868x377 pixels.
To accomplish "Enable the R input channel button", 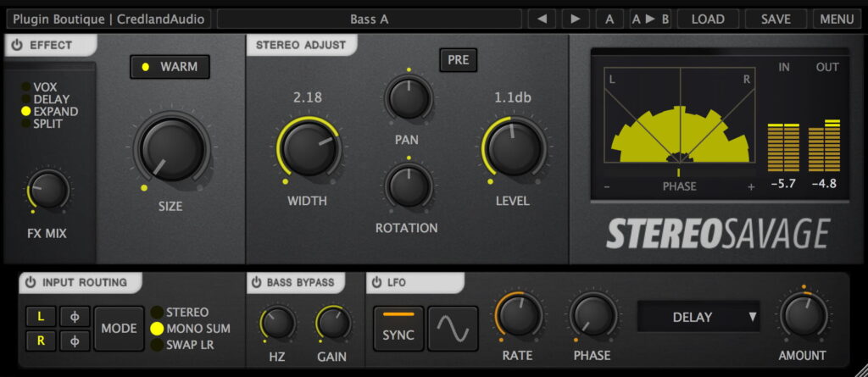I will tap(41, 341).
